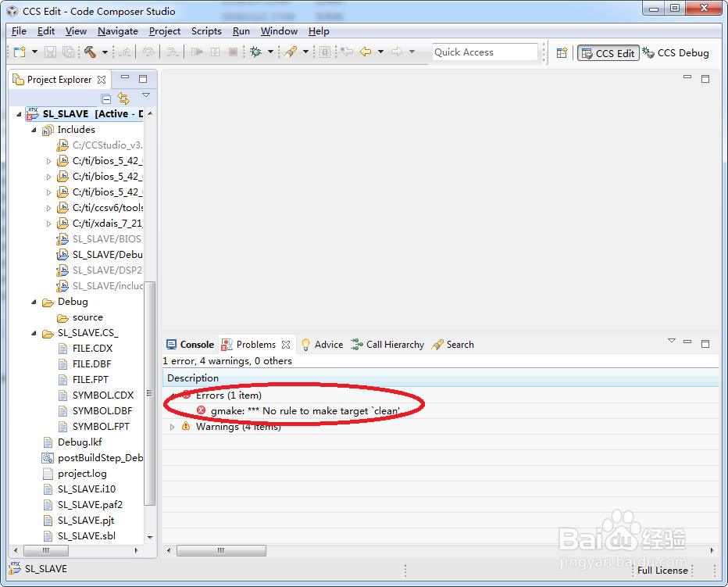Open the Search flashlight dropdown arrow
This screenshot has height=587, width=728.
305,52
